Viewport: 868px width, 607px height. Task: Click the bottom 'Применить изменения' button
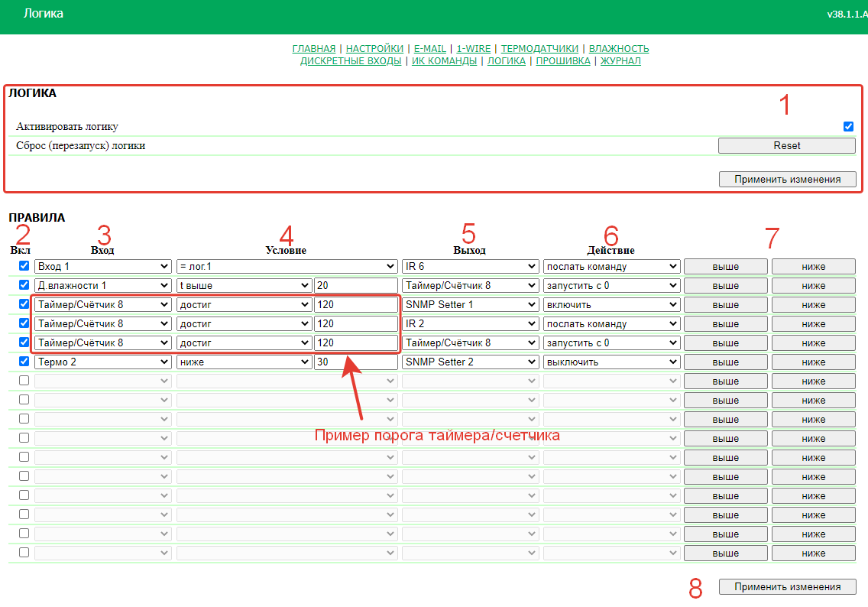(x=787, y=587)
